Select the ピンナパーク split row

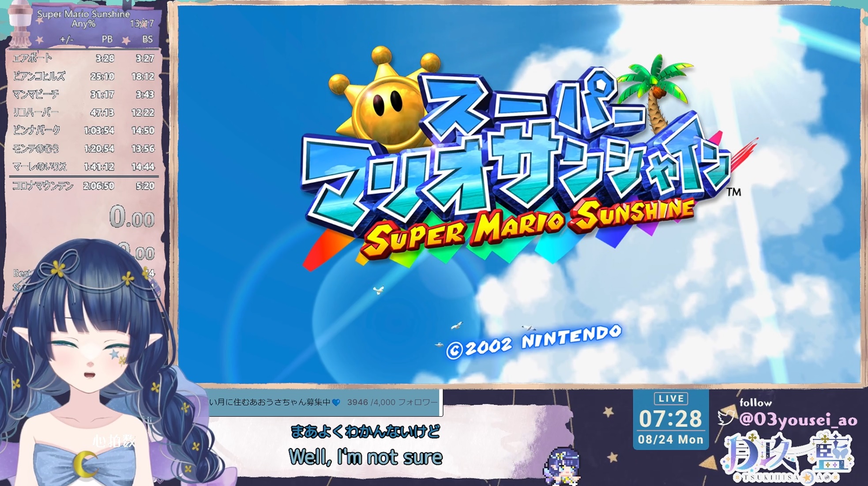click(83, 131)
